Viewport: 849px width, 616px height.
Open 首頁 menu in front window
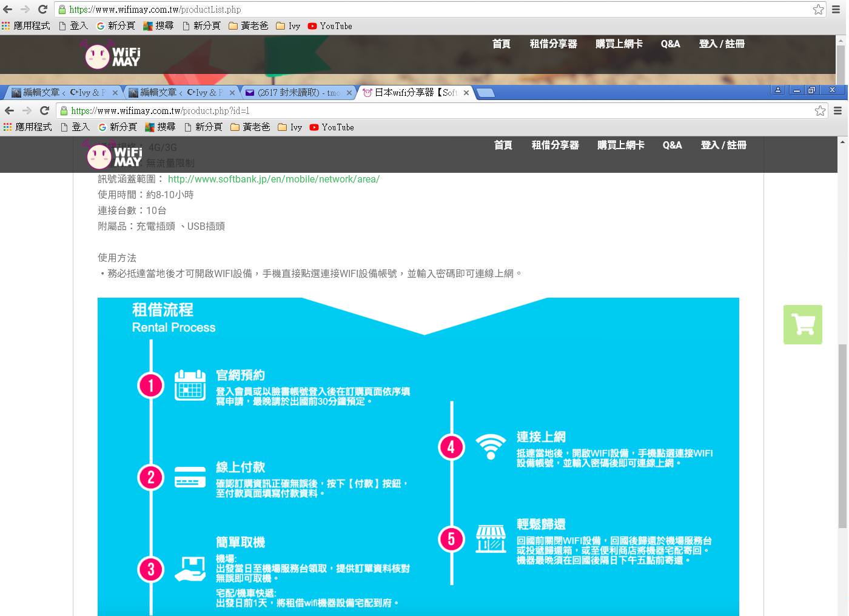tap(503, 145)
